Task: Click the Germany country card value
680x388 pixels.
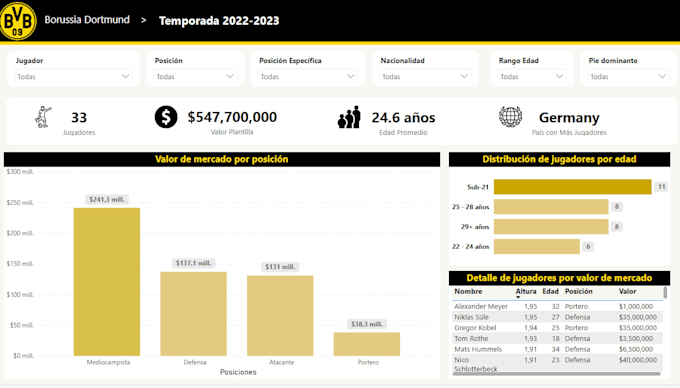Action: pyautogui.click(x=569, y=117)
